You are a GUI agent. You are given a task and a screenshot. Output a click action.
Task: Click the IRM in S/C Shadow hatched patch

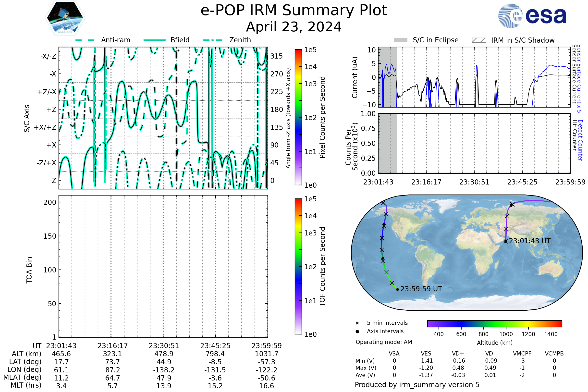pos(479,40)
